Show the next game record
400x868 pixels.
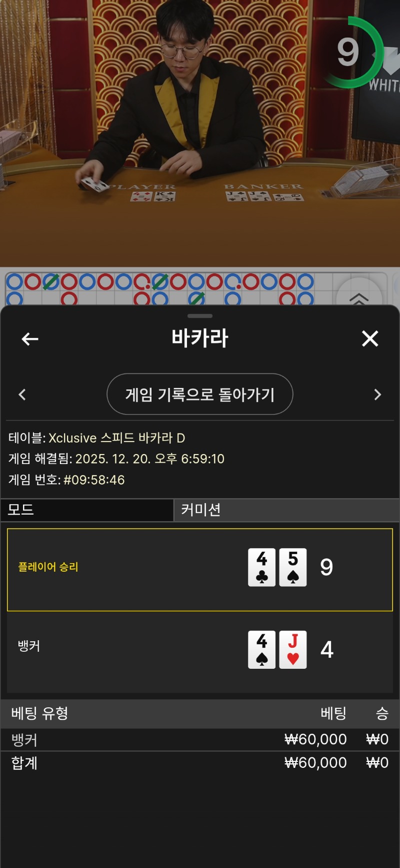click(377, 394)
